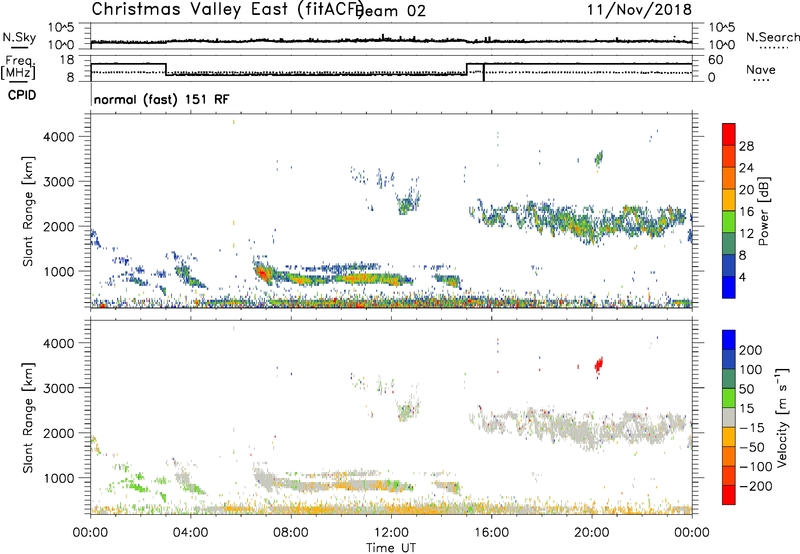Click the frequency step-down near 03:00

pos(166,69)
